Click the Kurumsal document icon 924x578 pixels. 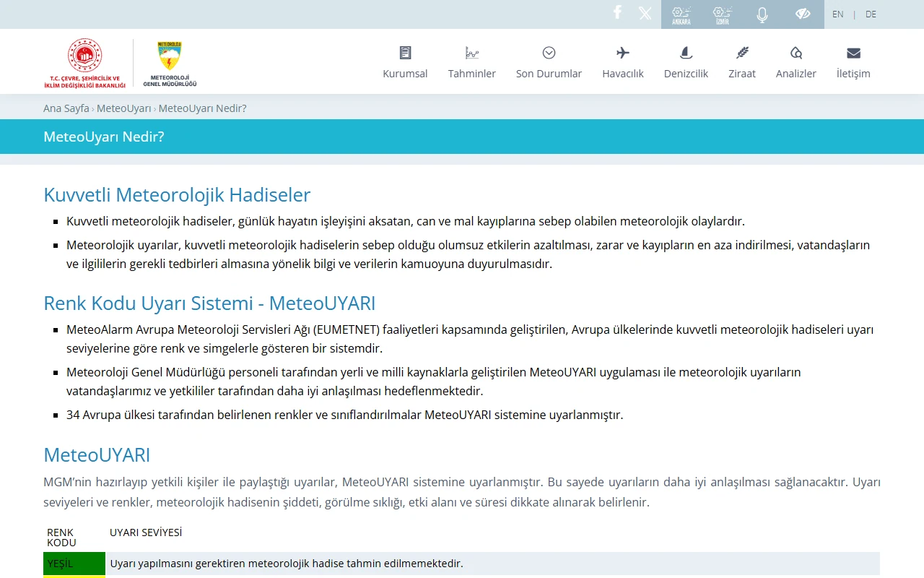point(405,53)
